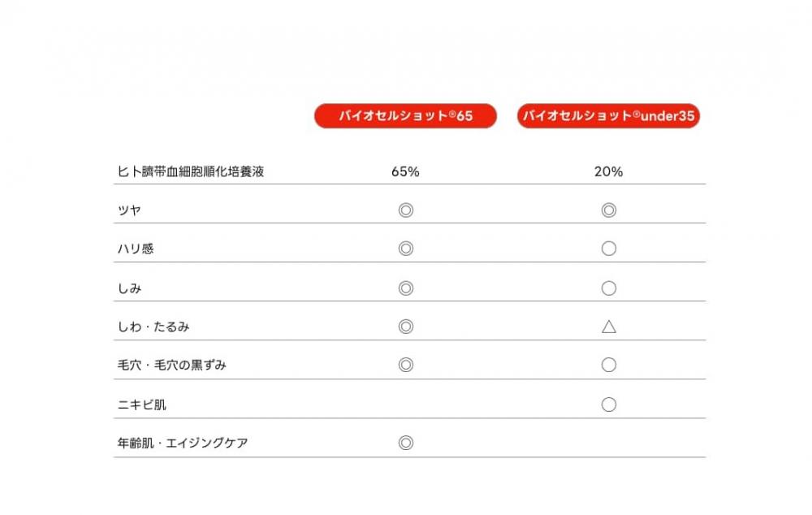Image resolution: width=812 pixels, height=515 pixels.
Task: Click the double circle for ツヤ under under35
Action: (609, 210)
